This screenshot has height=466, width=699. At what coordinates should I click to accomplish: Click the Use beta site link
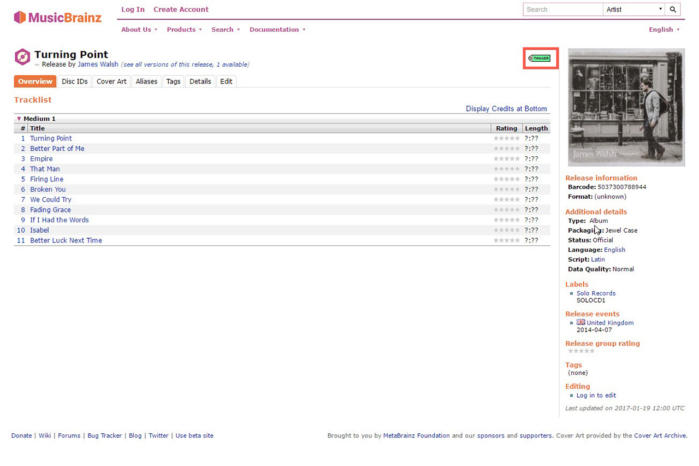pyautogui.click(x=194, y=436)
